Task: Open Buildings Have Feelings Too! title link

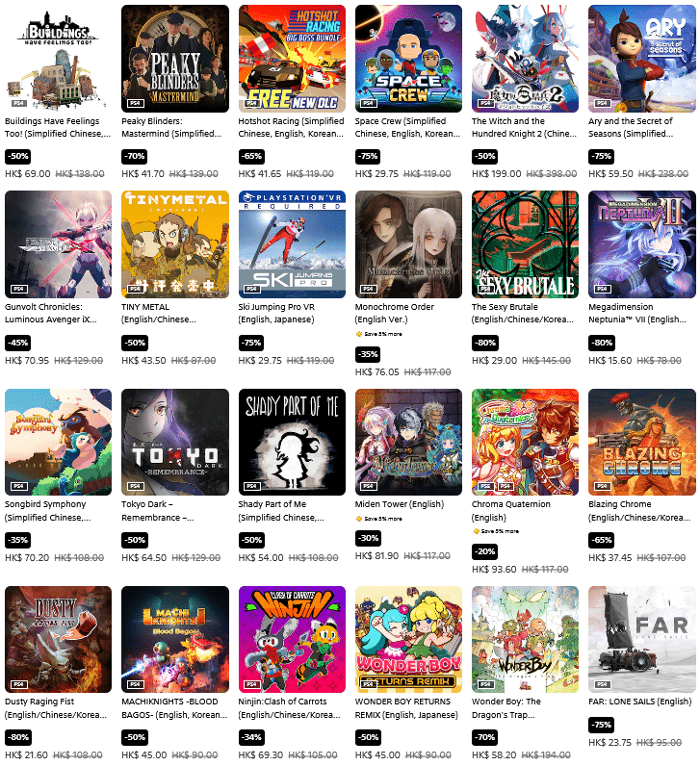Action: pyautogui.click(x=58, y=127)
